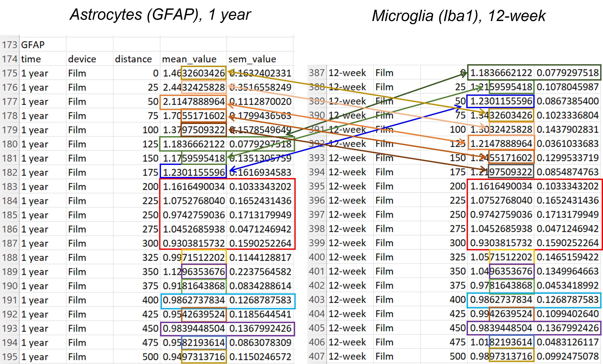The height and width of the screenshot is (364, 603).
Task: Click the mean_value column header cell
Action: (x=189, y=59)
